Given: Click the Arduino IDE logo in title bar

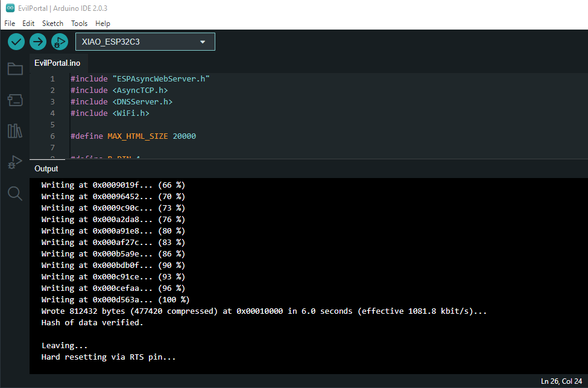Looking at the screenshot, I should 10,8.
